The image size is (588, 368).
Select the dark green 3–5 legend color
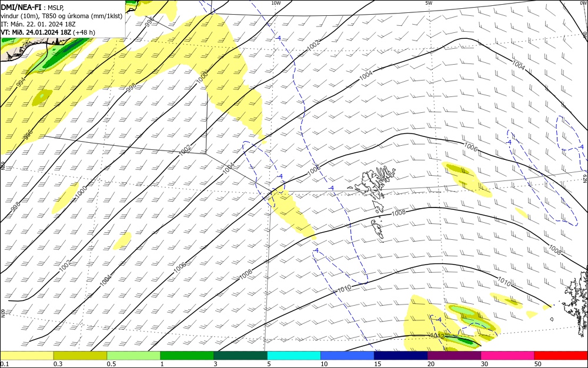[240, 356]
